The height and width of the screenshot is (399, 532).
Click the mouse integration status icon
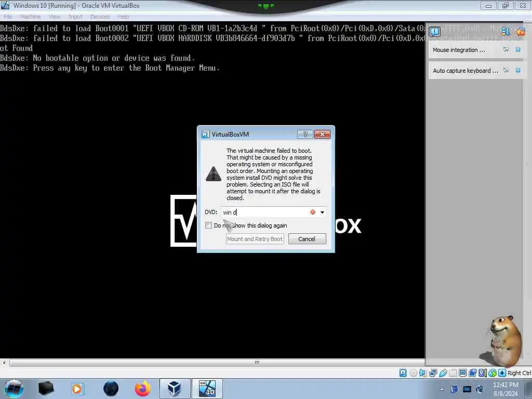point(493,373)
